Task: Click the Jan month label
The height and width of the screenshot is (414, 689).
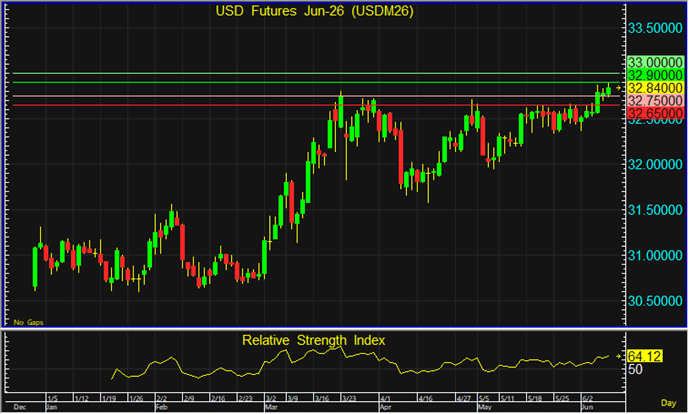Action: point(51,407)
